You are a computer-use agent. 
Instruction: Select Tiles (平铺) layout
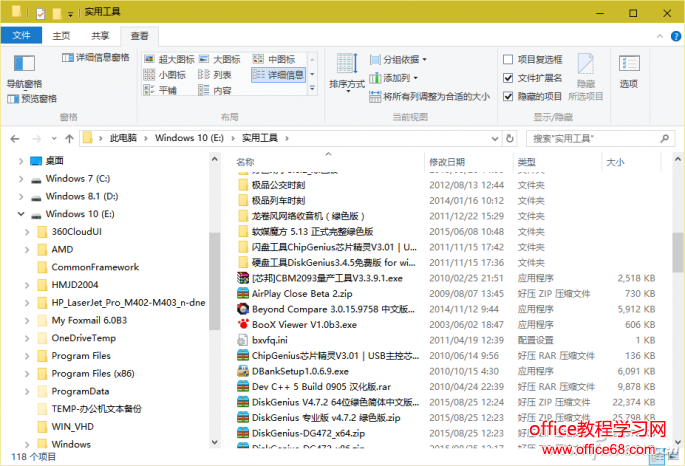coord(160,90)
